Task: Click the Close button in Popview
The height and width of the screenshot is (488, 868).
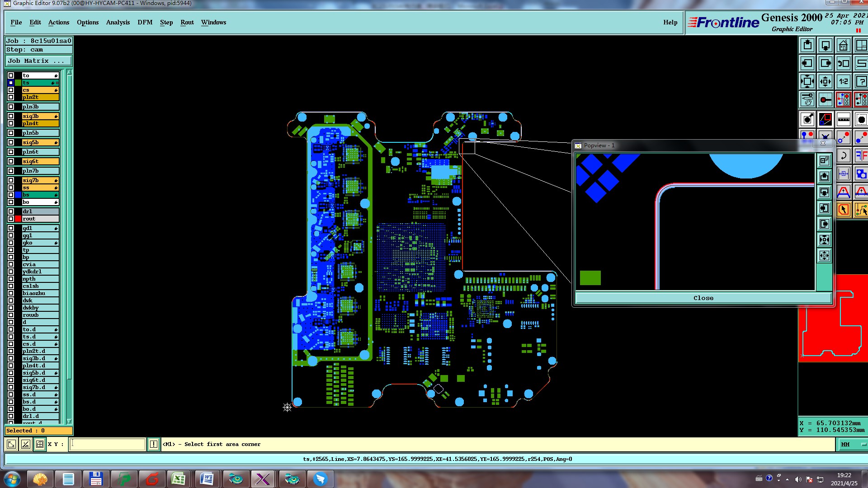Action: pyautogui.click(x=703, y=298)
